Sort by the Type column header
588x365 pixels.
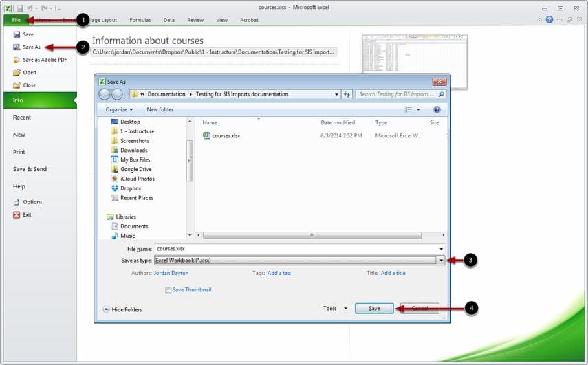[382, 122]
